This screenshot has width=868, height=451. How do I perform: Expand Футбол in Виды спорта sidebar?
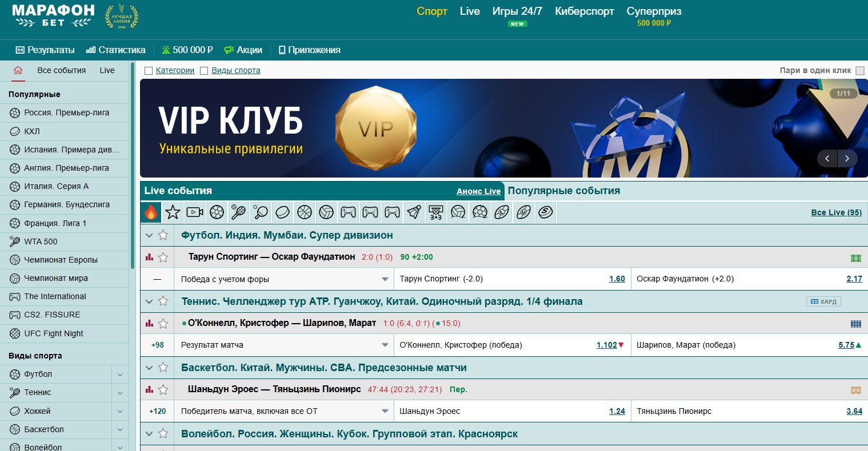point(120,375)
